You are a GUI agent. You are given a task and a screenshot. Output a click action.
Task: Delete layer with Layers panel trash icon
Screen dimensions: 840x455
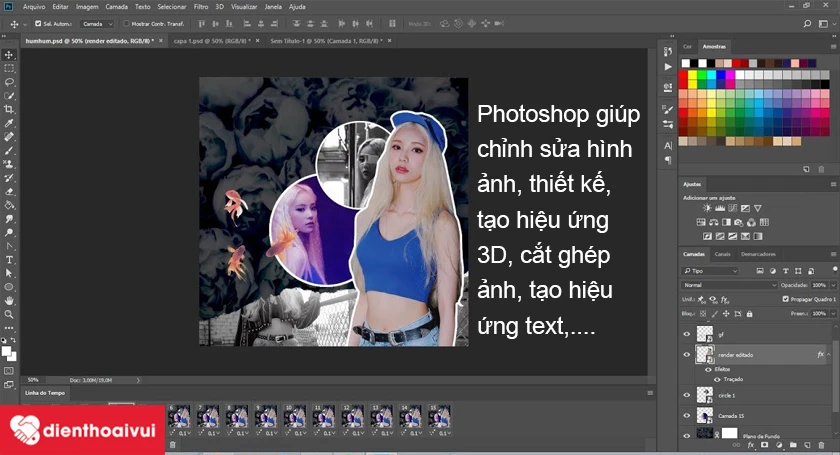click(x=821, y=445)
